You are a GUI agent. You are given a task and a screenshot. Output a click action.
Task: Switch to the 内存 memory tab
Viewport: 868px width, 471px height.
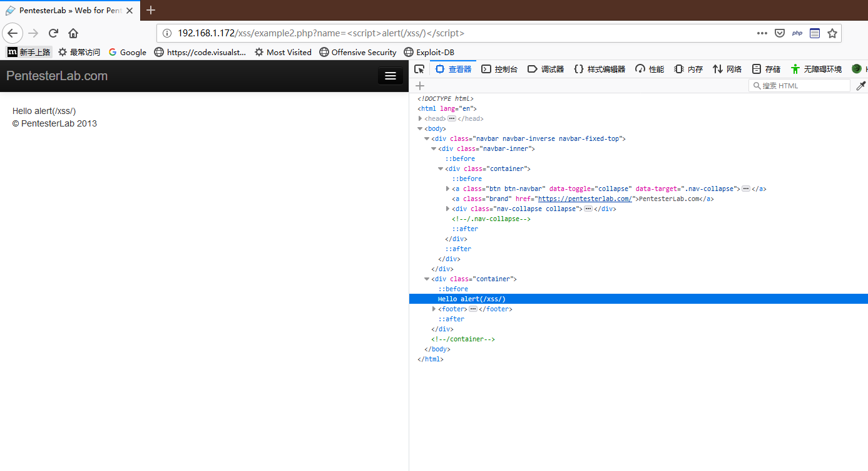(688, 69)
